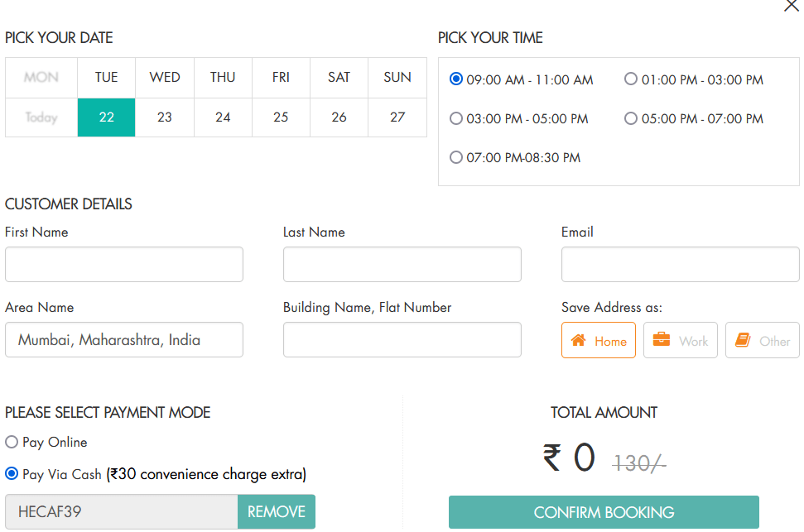Select Today under Monday
The height and width of the screenshot is (532, 804).
point(40,117)
